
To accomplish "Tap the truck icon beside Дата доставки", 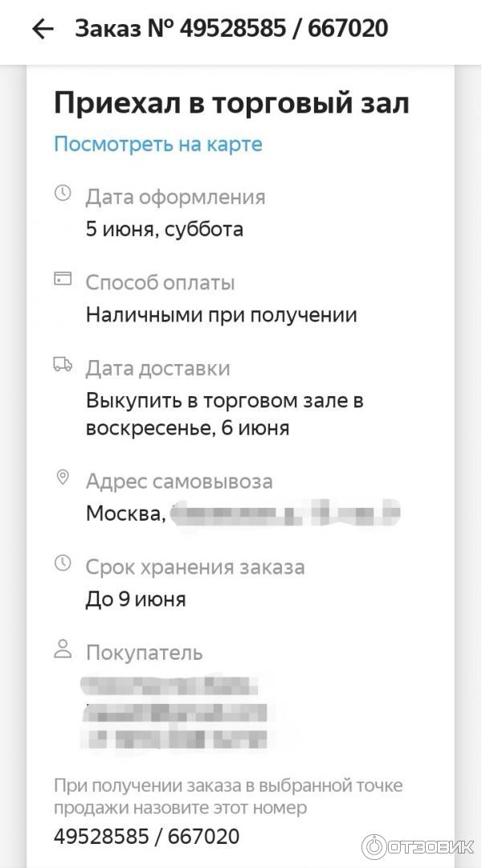I will point(63,365).
